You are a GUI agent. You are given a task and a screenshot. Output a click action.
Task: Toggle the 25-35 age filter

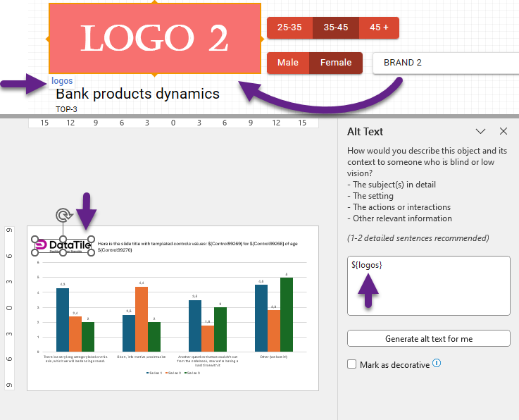click(x=289, y=27)
